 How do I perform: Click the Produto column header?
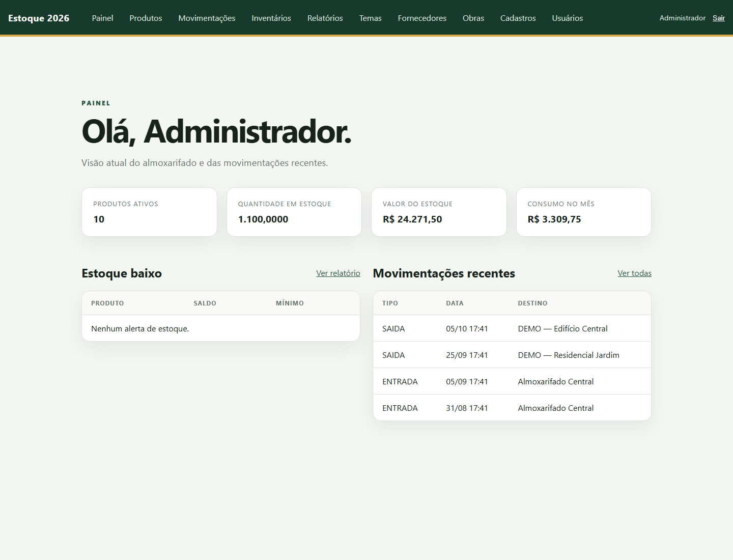point(107,303)
